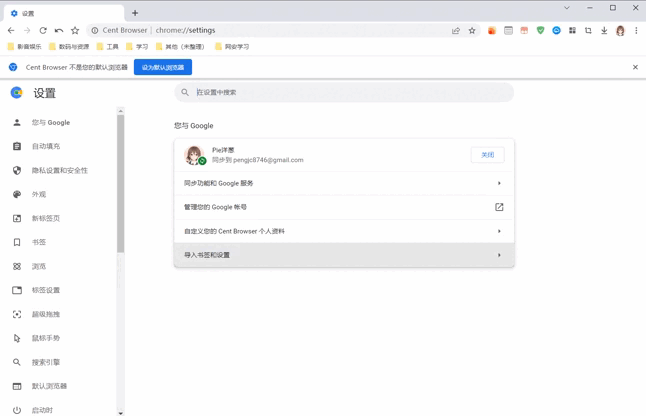Open 鼠标手势 settings section
The width and height of the screenshot is (646, 416).
[x=46, y=338]
